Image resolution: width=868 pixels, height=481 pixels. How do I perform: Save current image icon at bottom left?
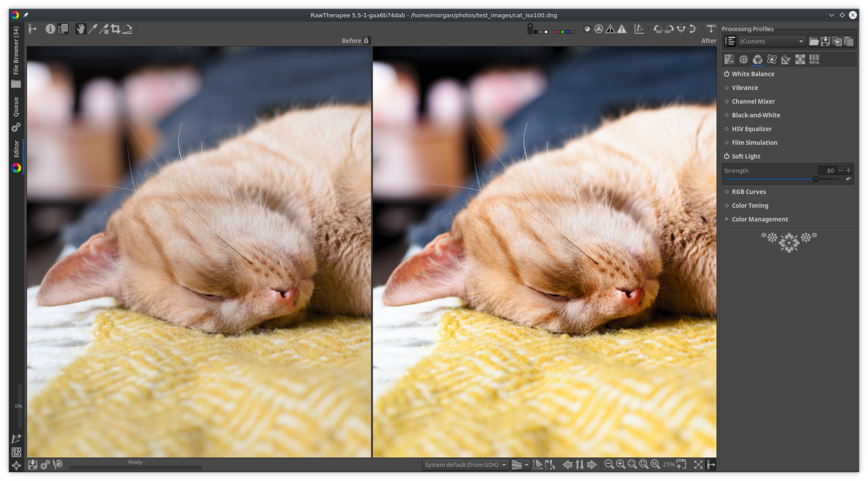coord(32,464)
